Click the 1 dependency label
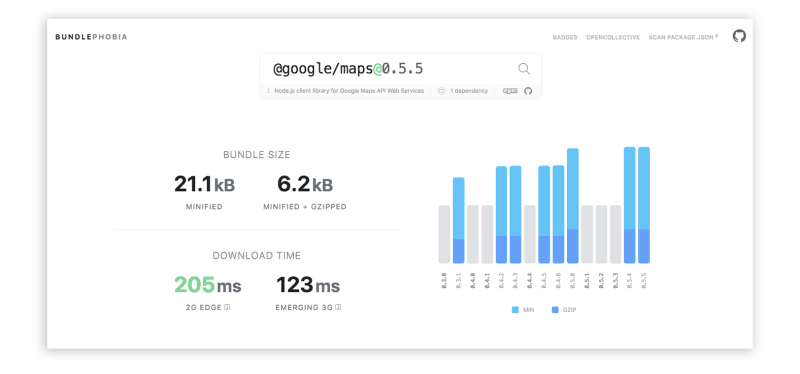 point(469,91)
